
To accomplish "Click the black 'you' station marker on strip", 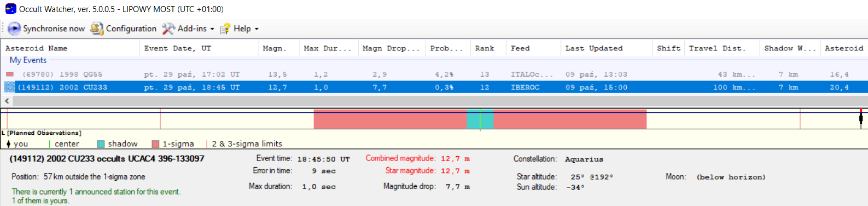I will tap(861, 118).
